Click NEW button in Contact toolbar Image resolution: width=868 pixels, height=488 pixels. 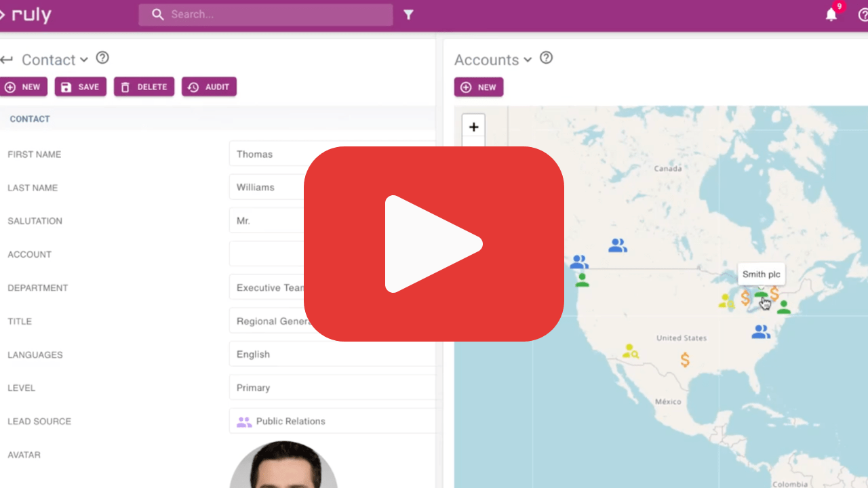(23, 87)
